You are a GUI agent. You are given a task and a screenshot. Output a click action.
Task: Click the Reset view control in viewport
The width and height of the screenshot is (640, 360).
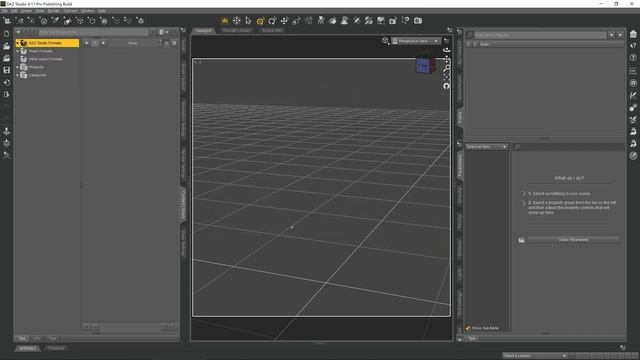pyautogui.click(x=447, y=86)
